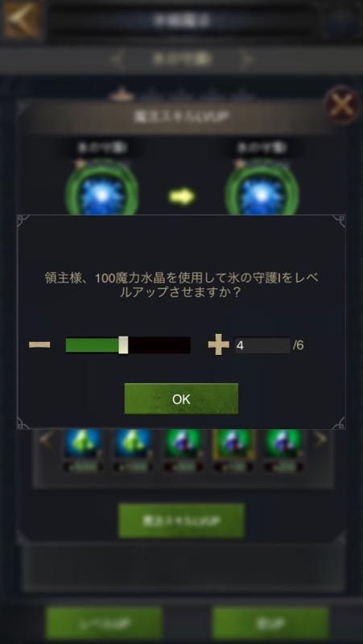363x644 pixels.
Task: Click the green magic skill LVUP button
Action: point(181,520)
